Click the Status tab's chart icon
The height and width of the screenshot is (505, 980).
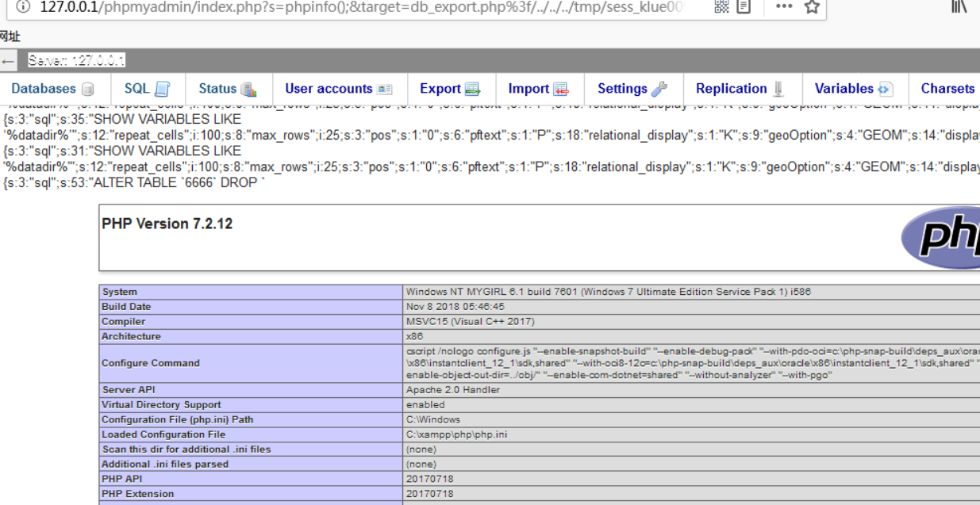[x=248, y=90]
